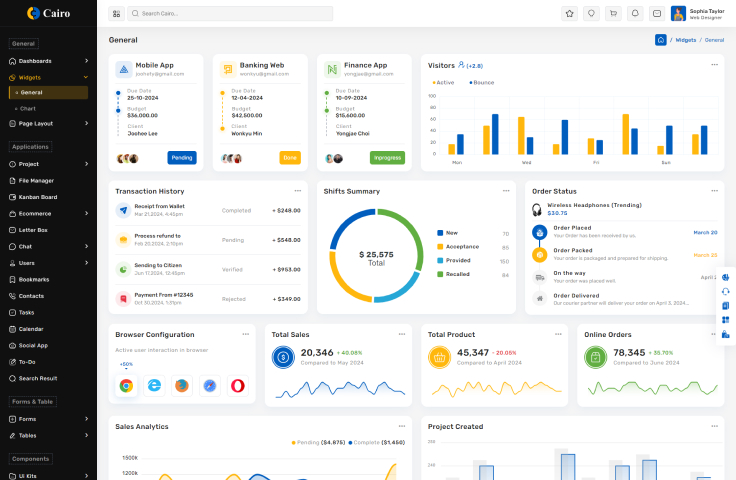Click the headset support icon on right edge
This screenshot has width=736, height=480.
coord(725,291)
